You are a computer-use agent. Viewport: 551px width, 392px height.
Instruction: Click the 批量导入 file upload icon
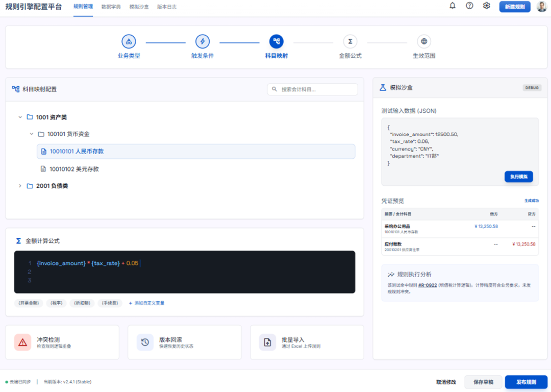(x=267, y=342)
